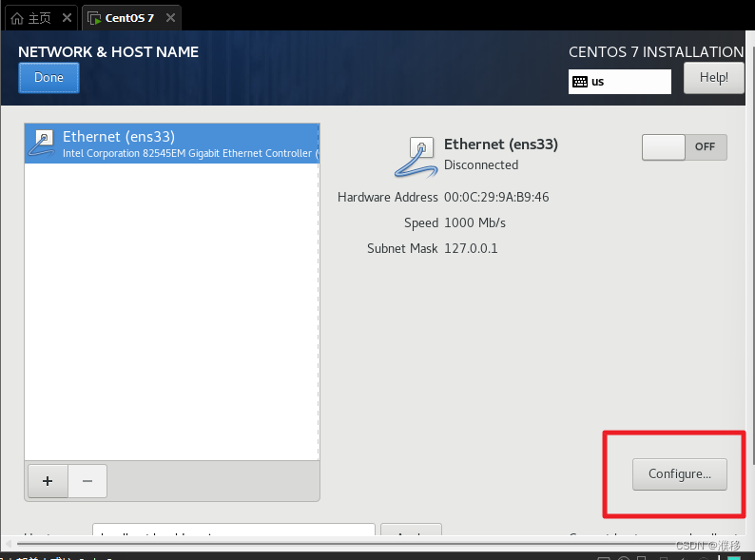The image size is (755, 560).
Task: Open the us keyboard layout selector
Action: [620, 82]
